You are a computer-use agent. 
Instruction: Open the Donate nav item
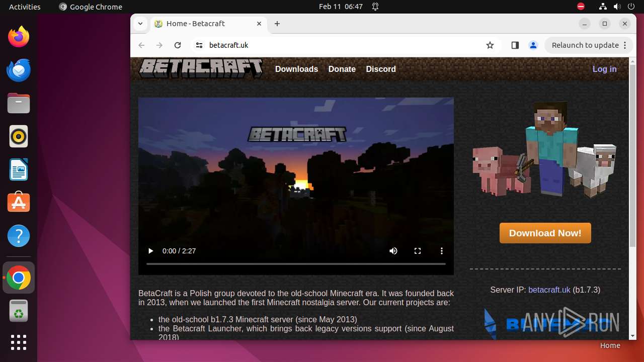(342, 69)
